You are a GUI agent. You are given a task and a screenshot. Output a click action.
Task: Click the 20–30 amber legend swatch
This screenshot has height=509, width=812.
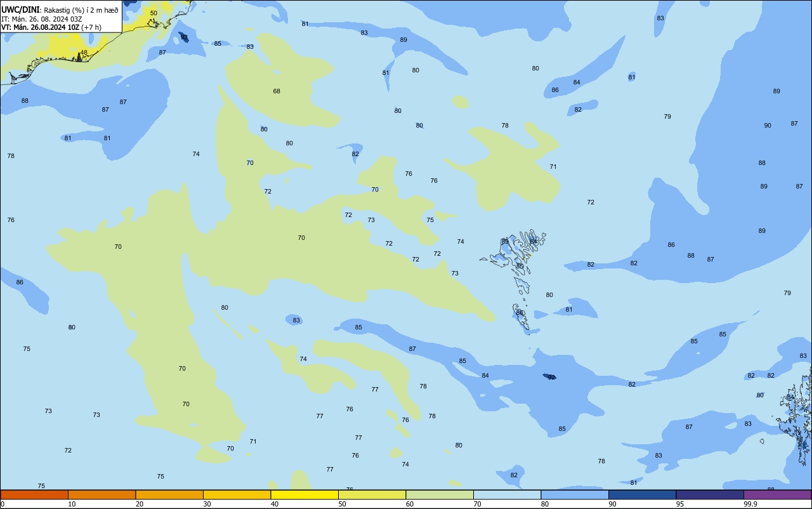169,494
